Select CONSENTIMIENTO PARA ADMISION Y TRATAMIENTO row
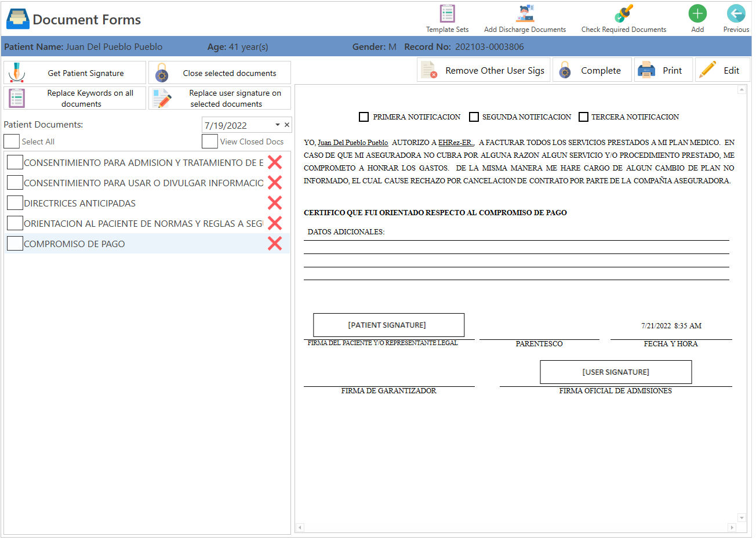Image resolution: width=756 pixels, height=540 pixels. click(146, 162)
